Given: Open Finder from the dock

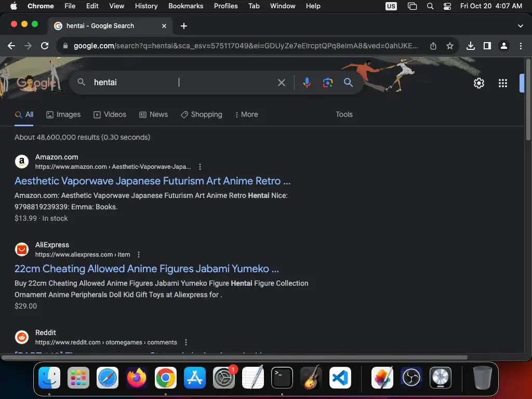Looking at the screenshot, I should (49, 378).
